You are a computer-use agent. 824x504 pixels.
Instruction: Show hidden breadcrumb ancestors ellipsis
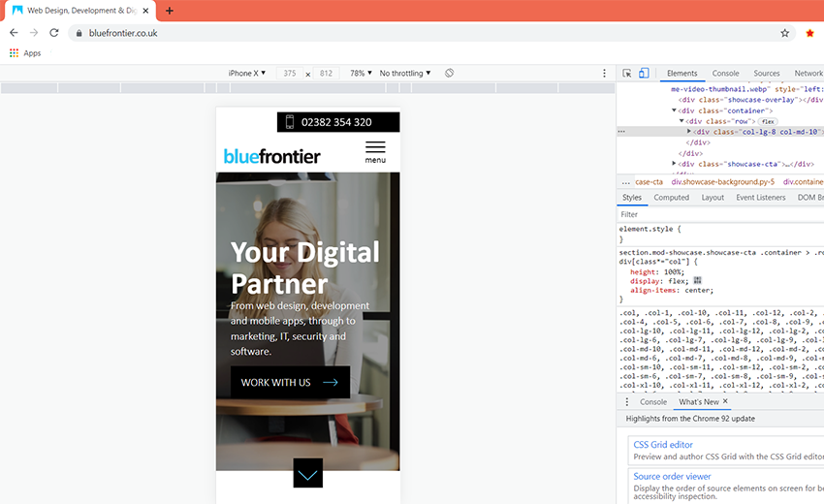[625, 182]
